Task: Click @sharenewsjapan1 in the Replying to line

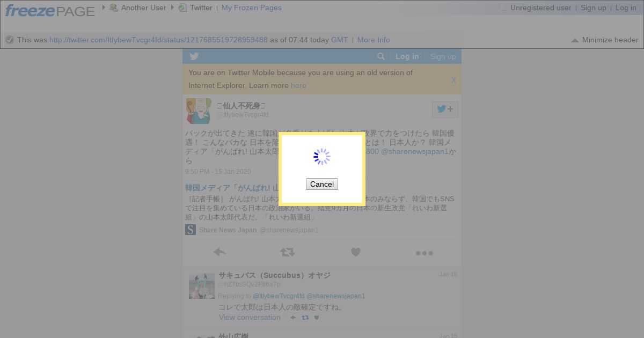Action: pyautogui.click(x=336, y=296)
